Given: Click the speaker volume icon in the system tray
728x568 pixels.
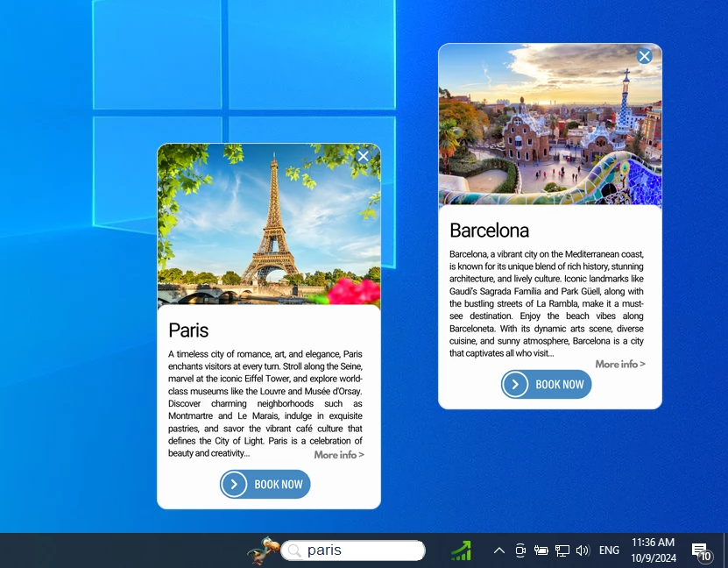Looking at the screenshot, I should click(582, 550).
